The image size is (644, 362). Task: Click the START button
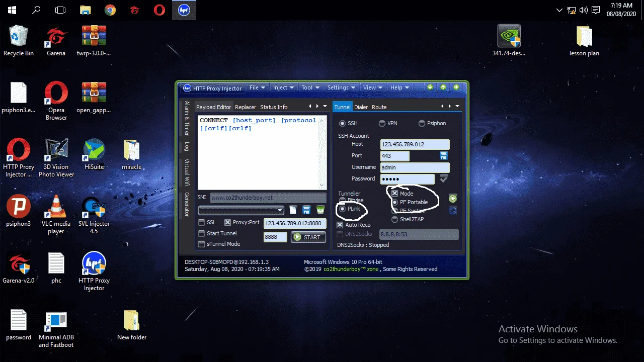(308, 237)
